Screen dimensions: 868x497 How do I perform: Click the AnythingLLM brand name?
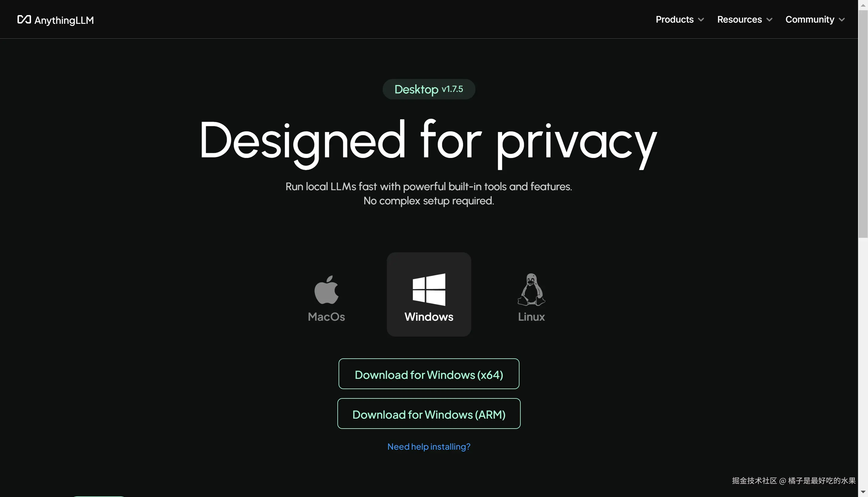[x=64, y=20]
